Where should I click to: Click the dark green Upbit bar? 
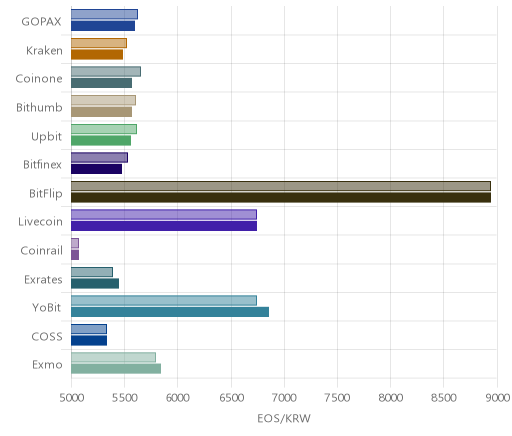click(101, 141)
